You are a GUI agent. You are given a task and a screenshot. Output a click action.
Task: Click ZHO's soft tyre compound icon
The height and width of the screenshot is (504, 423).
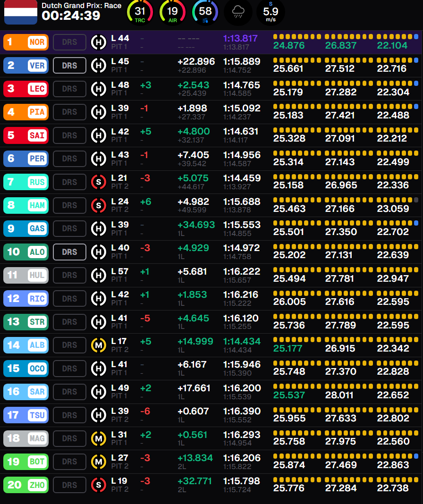click(x=98, y=485)
